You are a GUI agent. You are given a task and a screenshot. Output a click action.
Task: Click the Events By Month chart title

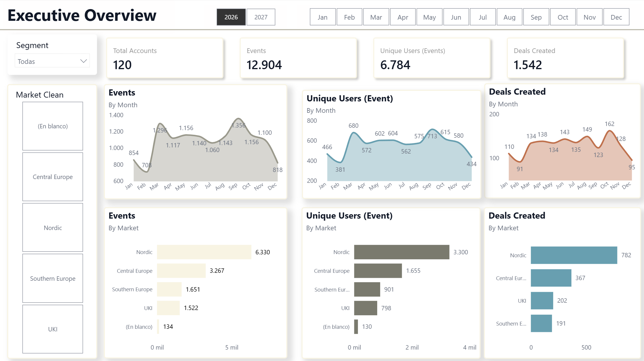[x=122, y=93]
